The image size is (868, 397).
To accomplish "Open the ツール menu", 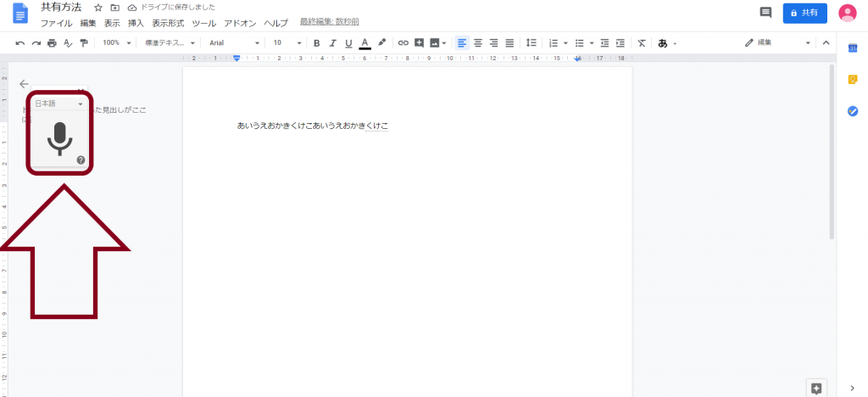I will pyautogui.click(x=203, y=23).
